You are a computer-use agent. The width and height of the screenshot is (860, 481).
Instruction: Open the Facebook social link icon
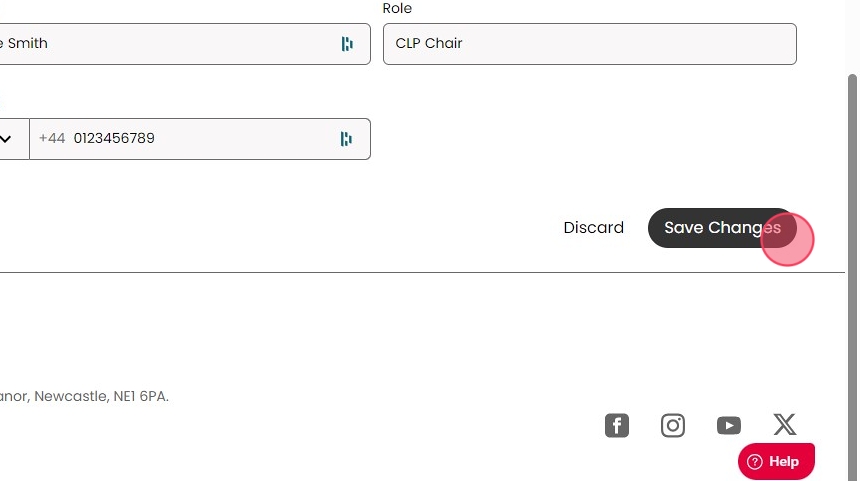[617, 426]
